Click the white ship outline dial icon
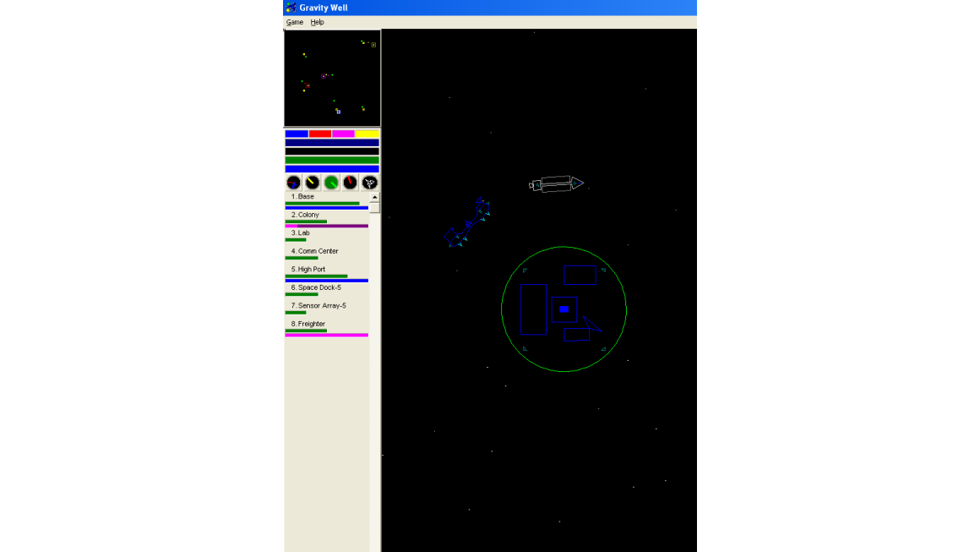Viewport: 980px width, 552px height. pyautogui.click(x=369, y=183)
